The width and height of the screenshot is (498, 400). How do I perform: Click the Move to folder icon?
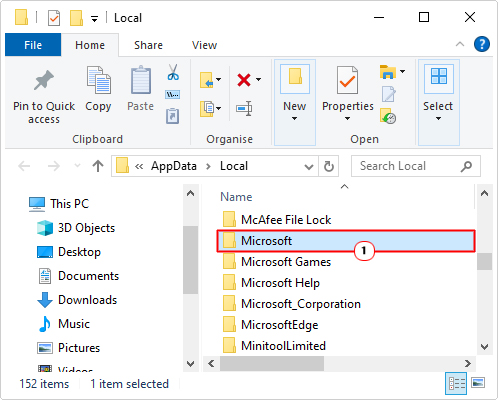[207, 80]
